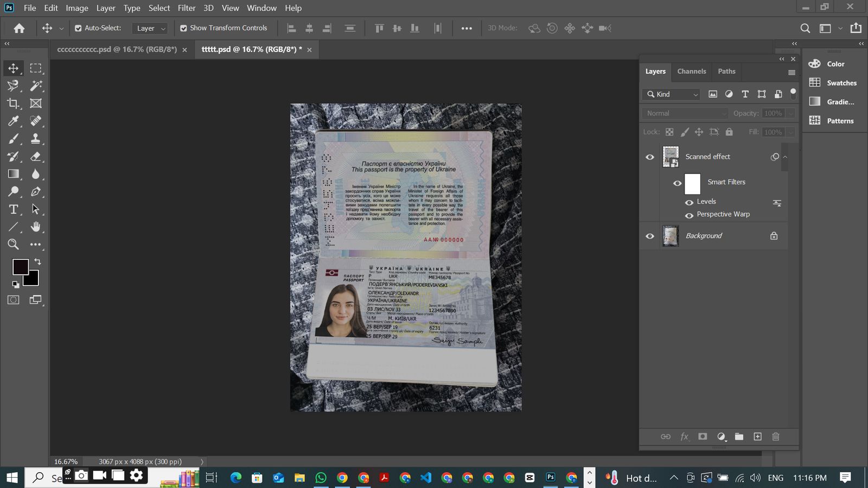Select the Rectangular Marquee tool
This screenshot has width=868, height=488.
point(36,68)
